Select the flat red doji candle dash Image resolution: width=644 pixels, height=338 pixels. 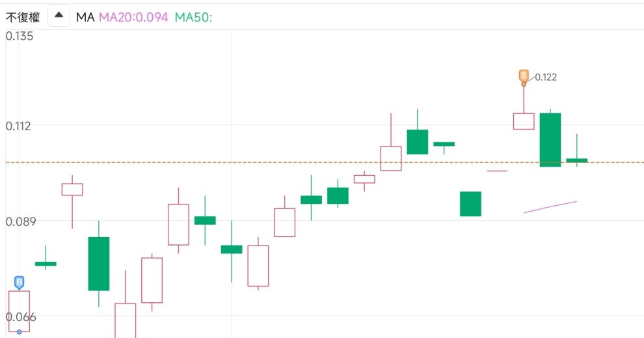497,171
